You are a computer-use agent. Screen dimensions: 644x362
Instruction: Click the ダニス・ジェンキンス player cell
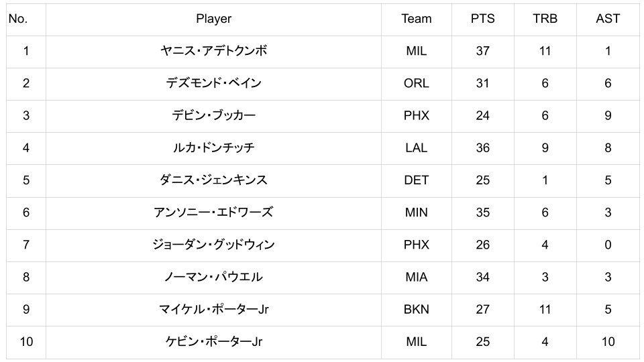pos(213,180)
